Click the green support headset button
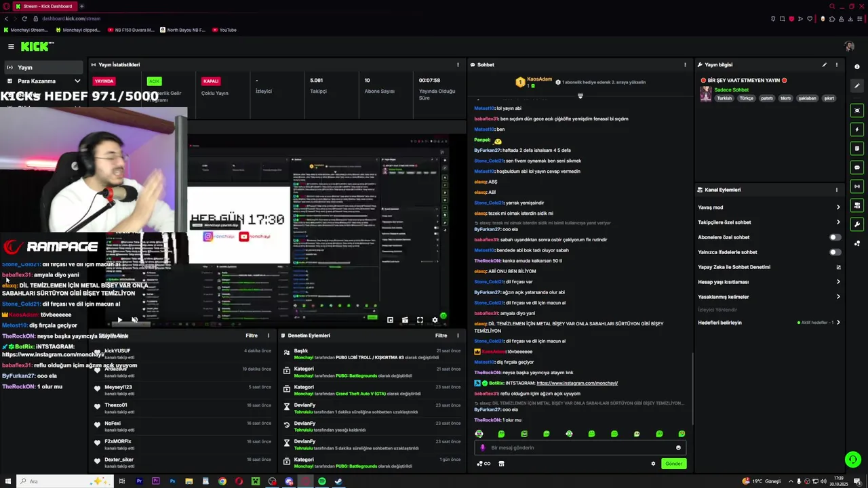Image resolution: width=868 pixels, height=488 pixels. coord(852,460)
